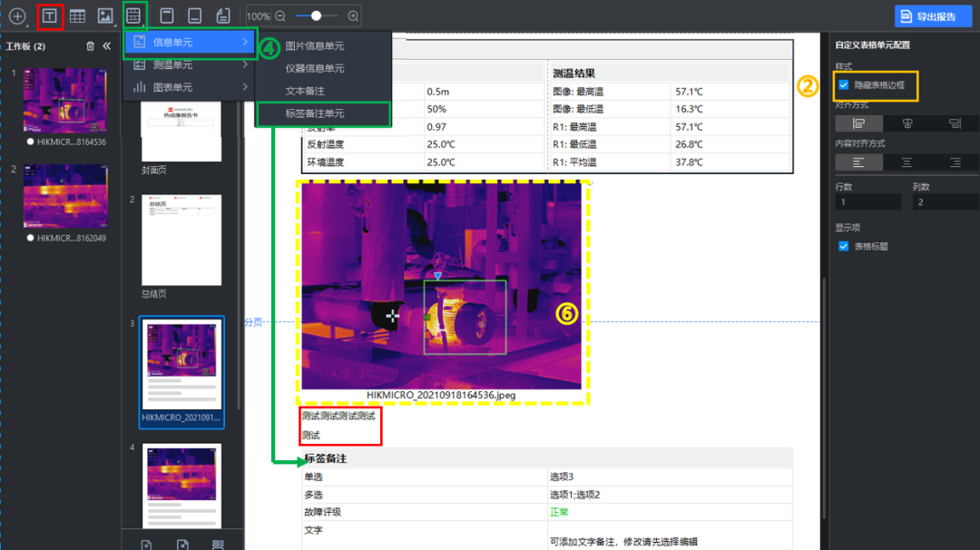
Task: Select the center alignment icon under 对齐方式
Action: point(906,123)
